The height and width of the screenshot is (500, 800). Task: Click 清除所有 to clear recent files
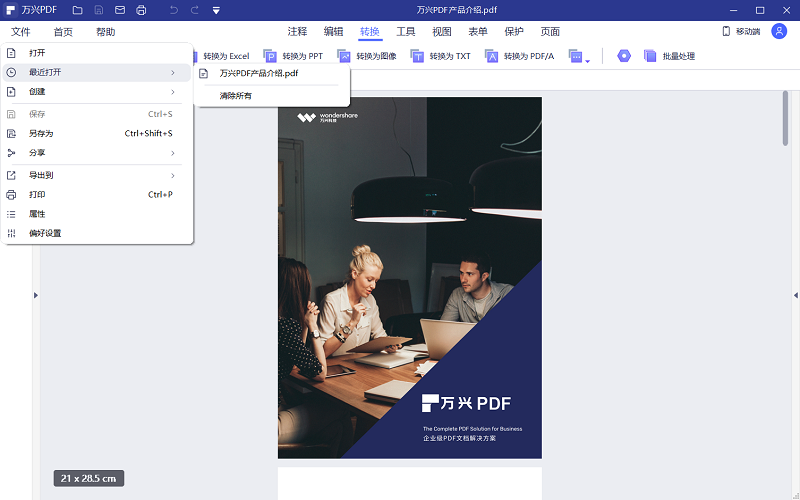tap(236, 96)
